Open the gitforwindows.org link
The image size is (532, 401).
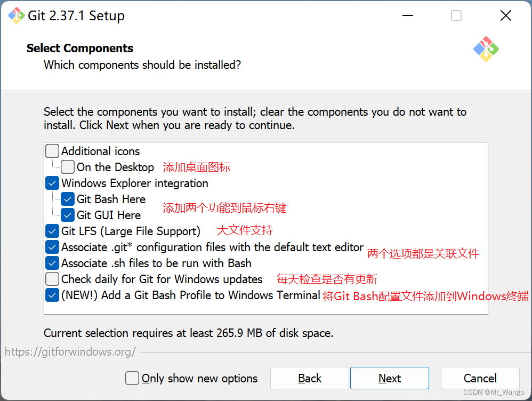(x=70, y=352)
